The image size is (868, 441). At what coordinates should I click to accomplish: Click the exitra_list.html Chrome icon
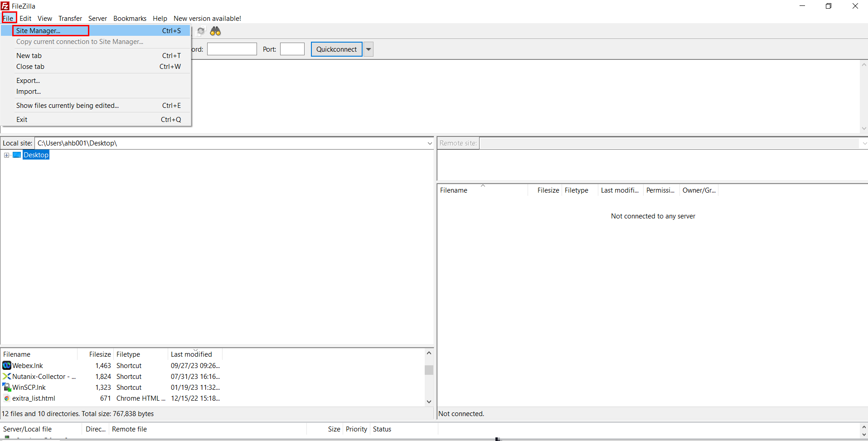tap(7, 398)
